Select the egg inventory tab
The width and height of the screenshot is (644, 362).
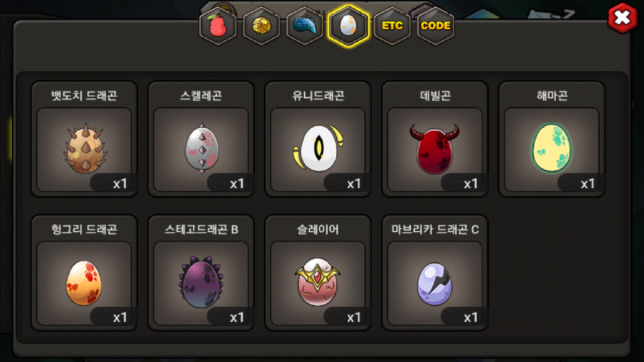(348, 26)
